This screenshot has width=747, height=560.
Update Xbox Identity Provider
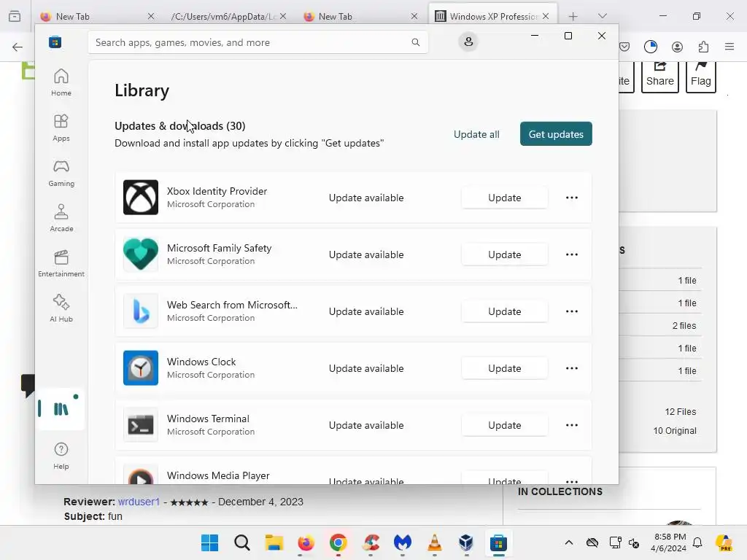505,198
